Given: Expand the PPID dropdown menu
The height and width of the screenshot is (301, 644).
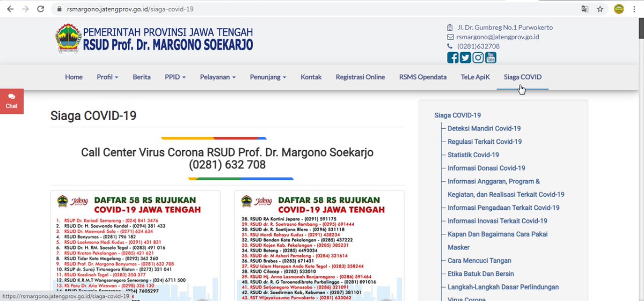Looking at the screenshot, I should click(x=175, y=77).
